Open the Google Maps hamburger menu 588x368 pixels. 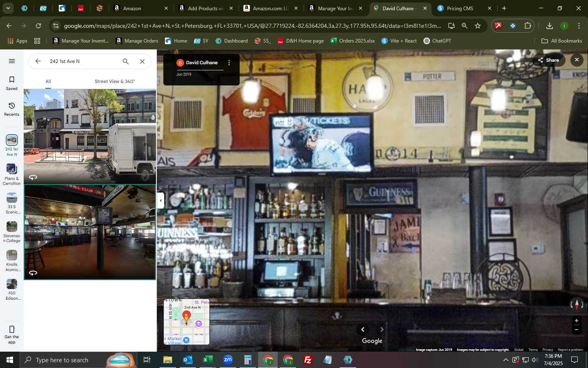tap(11, 61)
